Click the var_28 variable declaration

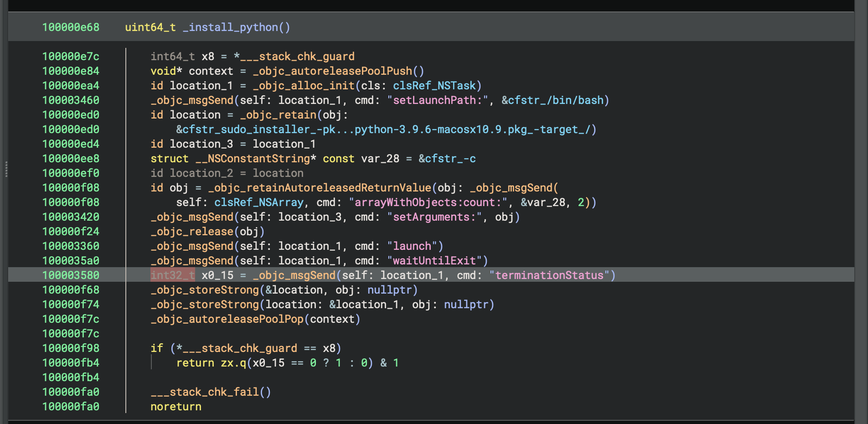[380, 159]
